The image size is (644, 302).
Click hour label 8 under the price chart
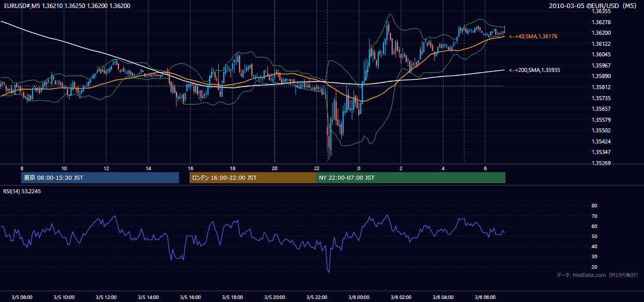(x=22, y=168)
